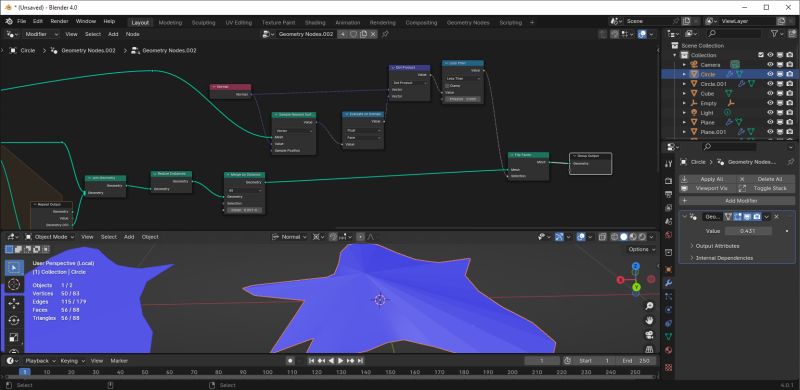Viewport: 800px width, 390px height.
Task: Click the X axis on the navigation gizmo
Action: click(620, 280)
